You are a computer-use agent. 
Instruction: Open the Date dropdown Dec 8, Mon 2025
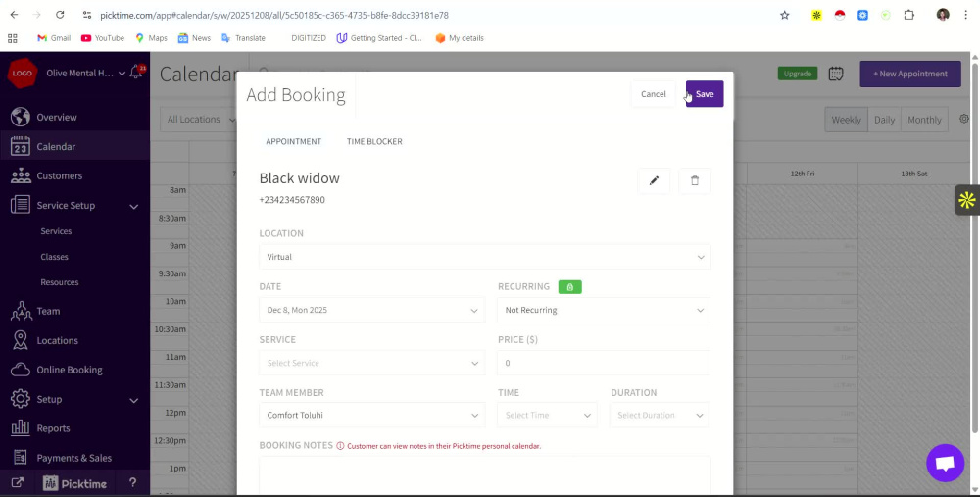click(x=371, y=310)
